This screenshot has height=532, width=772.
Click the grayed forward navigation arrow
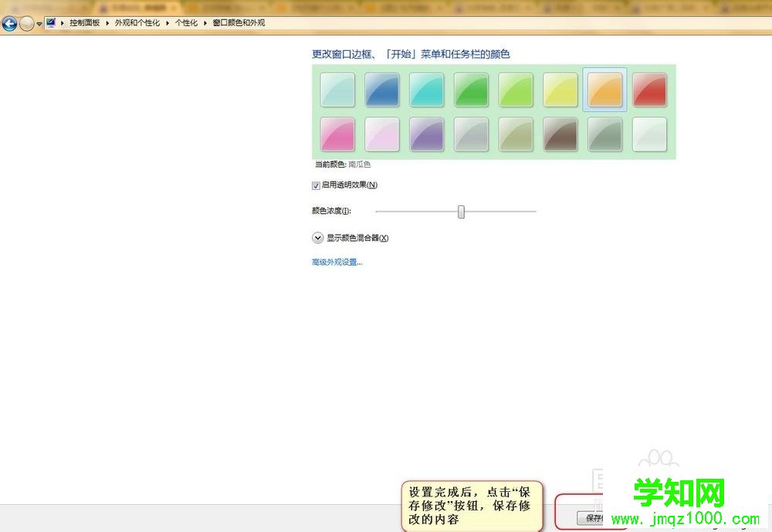point(25,23)
